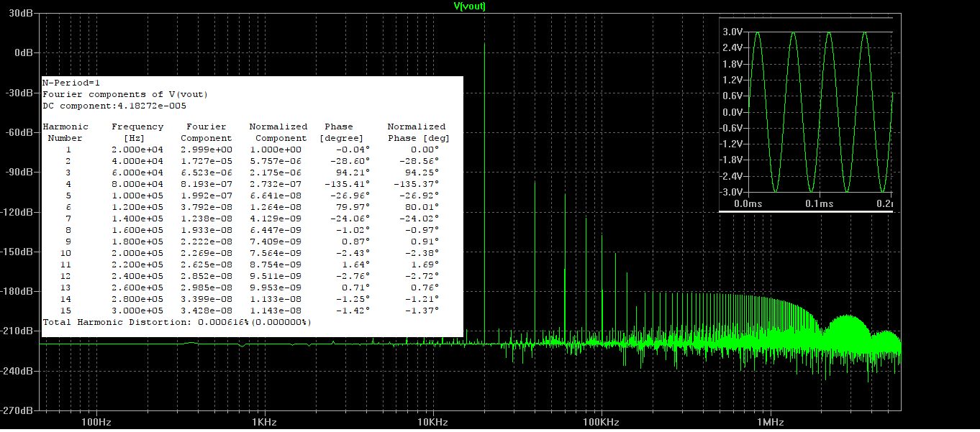Image resolution: width=980 pixels, height=432 pixels.
Task: Click the N-Period=1 text line
Action: [71, 83]
